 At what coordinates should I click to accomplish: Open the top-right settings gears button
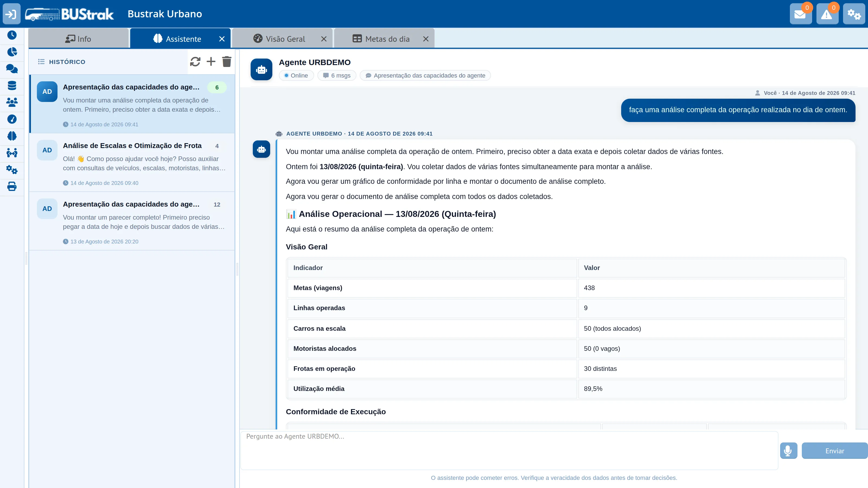854,14
